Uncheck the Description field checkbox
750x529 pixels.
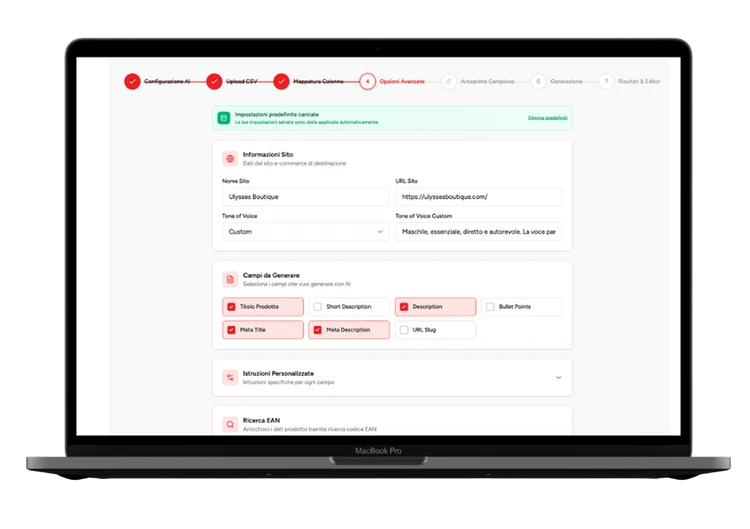coord(404,307)
